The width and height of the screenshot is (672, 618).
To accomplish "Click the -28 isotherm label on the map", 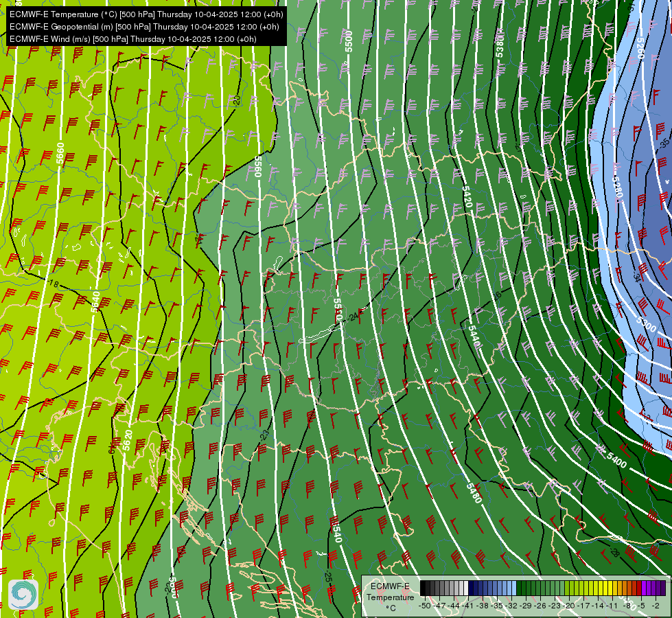I will click(x=614, y=552).
